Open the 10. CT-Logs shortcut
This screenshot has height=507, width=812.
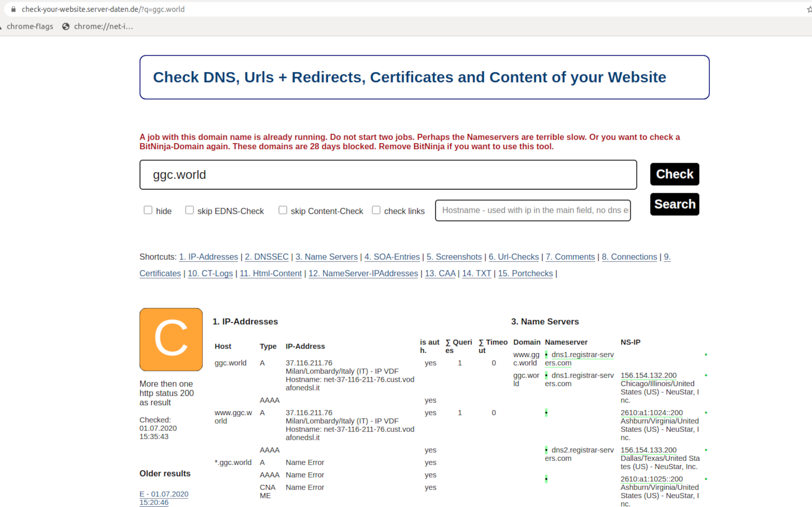click(210, 274)
